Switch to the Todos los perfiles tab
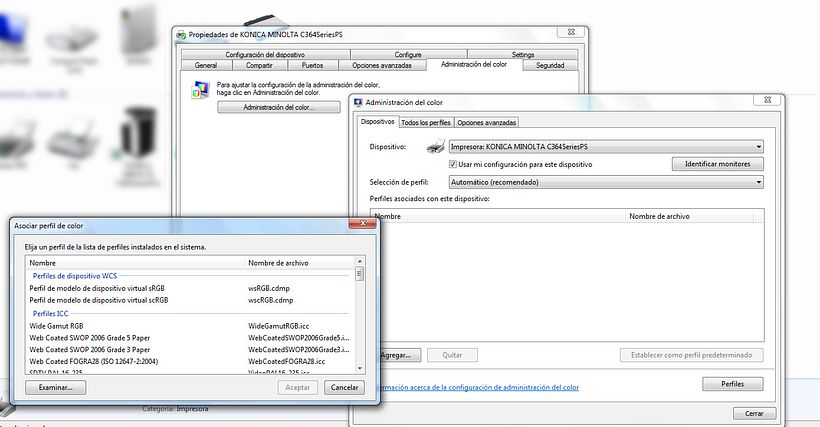 pyautogui.click(x=426, y=122)
